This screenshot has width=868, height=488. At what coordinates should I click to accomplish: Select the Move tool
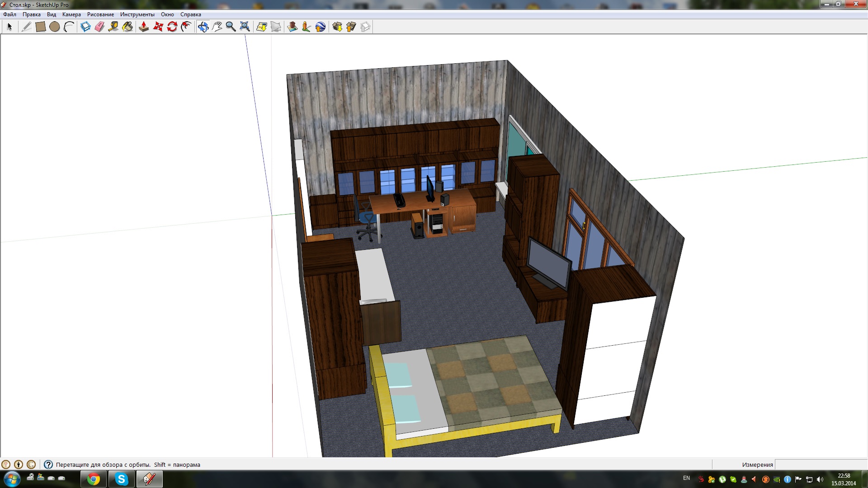tap(158, 27)
